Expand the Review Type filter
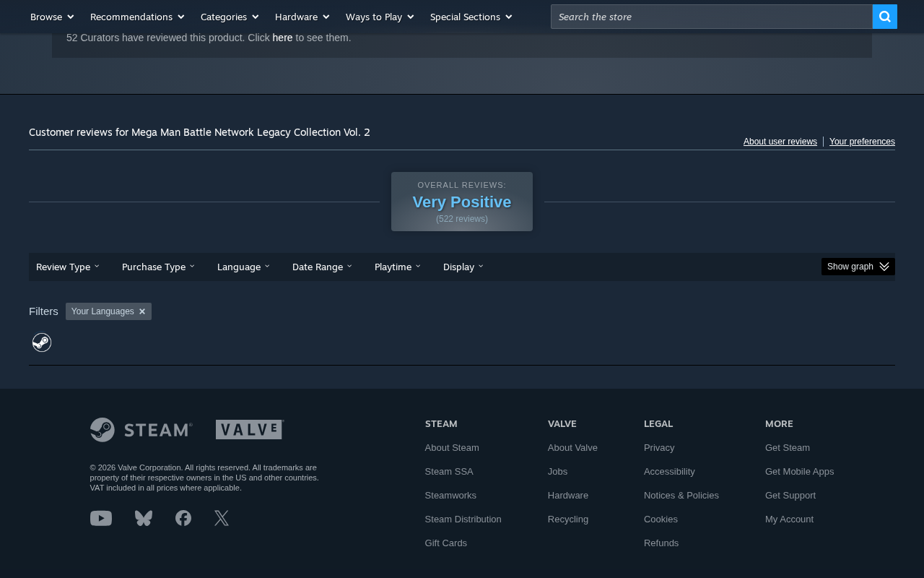924x578 pixels. pos(68,267)
